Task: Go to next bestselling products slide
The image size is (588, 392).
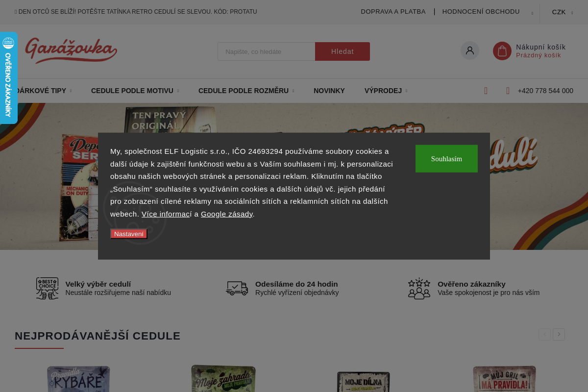Action: coord(559,334)
